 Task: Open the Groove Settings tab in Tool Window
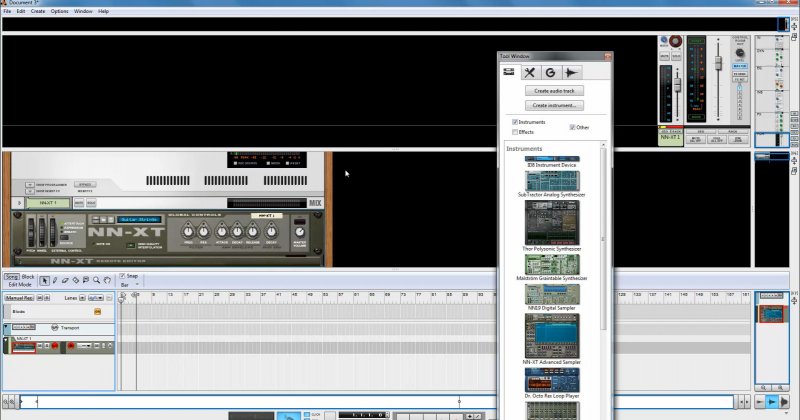tap(551, 73)
